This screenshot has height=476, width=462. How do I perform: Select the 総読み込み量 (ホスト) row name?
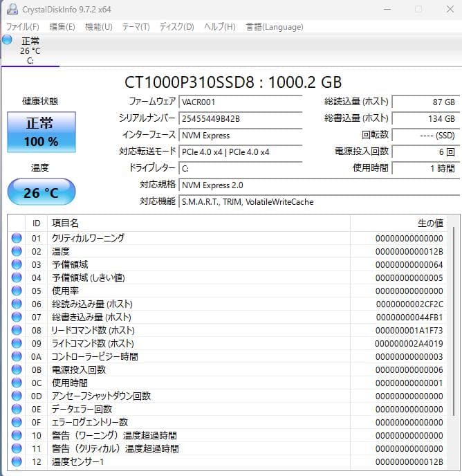pyautogui.click(x=92, y=304)
